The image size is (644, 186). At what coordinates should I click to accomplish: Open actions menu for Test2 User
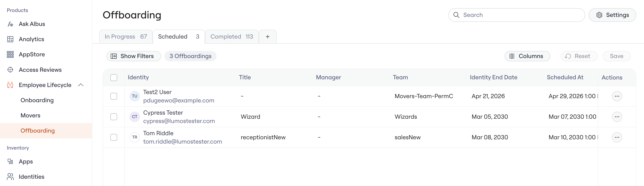617,96
